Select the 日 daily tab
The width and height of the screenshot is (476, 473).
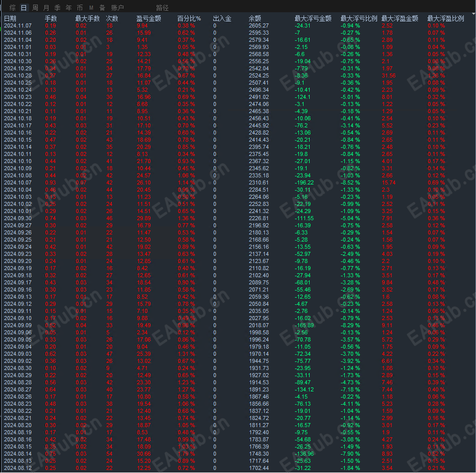point(23,8)
